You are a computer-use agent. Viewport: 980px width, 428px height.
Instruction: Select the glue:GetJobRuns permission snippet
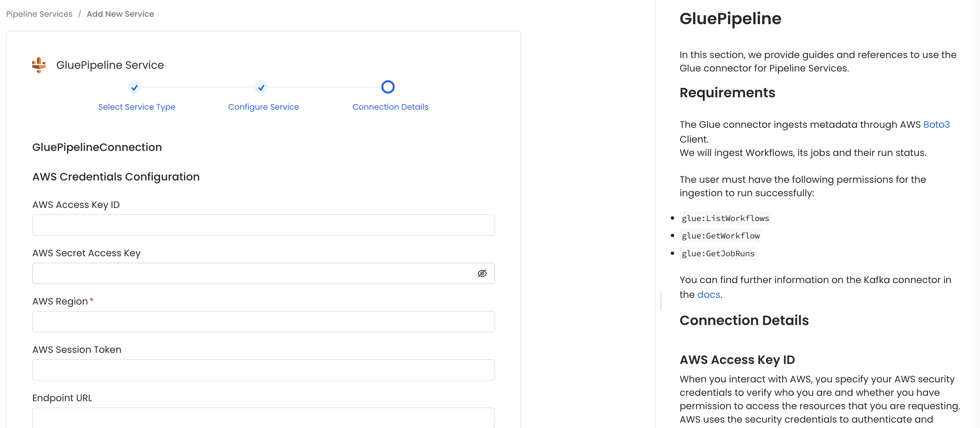[717, 253]
